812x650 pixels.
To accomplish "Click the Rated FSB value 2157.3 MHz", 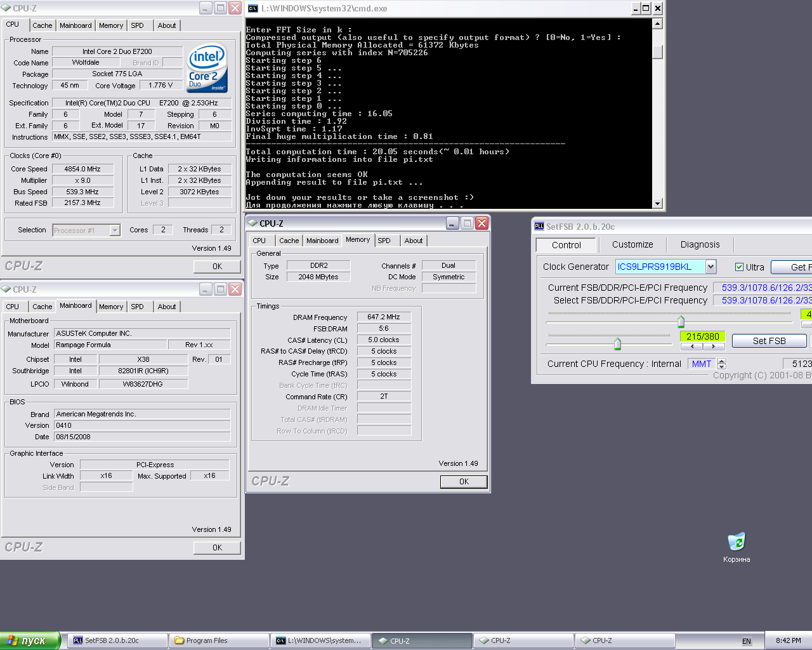I will (x=82, y=203).
